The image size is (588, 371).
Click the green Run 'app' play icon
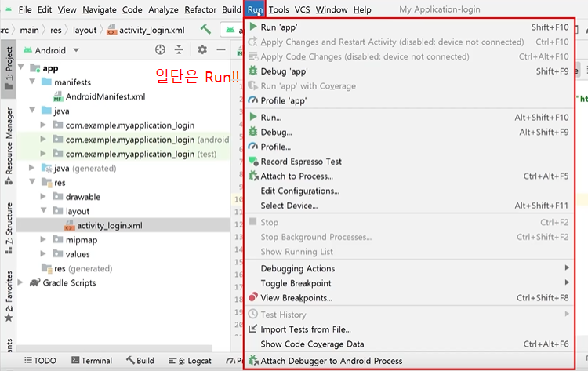click(253, 27)
